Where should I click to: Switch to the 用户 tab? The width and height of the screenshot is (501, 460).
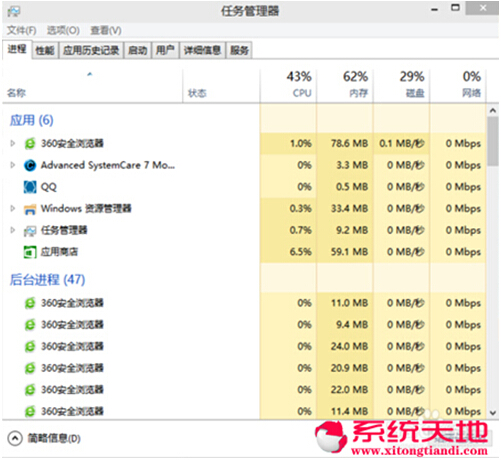pyautogui.click(x=165, y=50)
